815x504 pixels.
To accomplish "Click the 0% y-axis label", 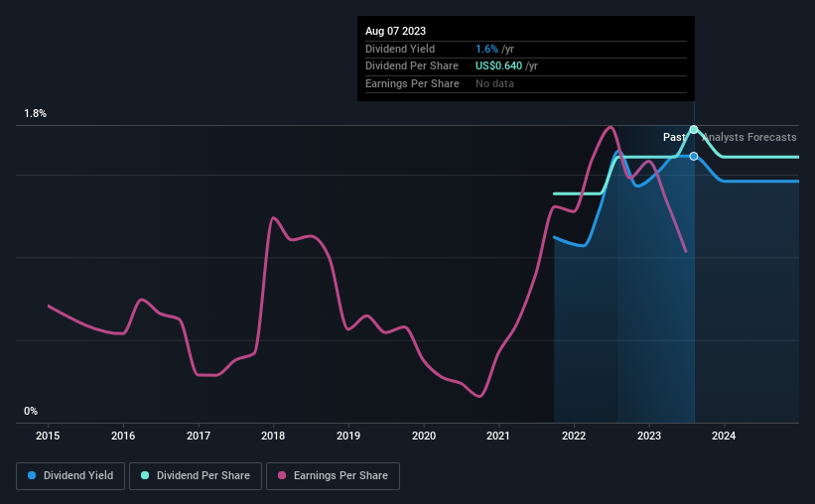I will (x=31, y=411).
